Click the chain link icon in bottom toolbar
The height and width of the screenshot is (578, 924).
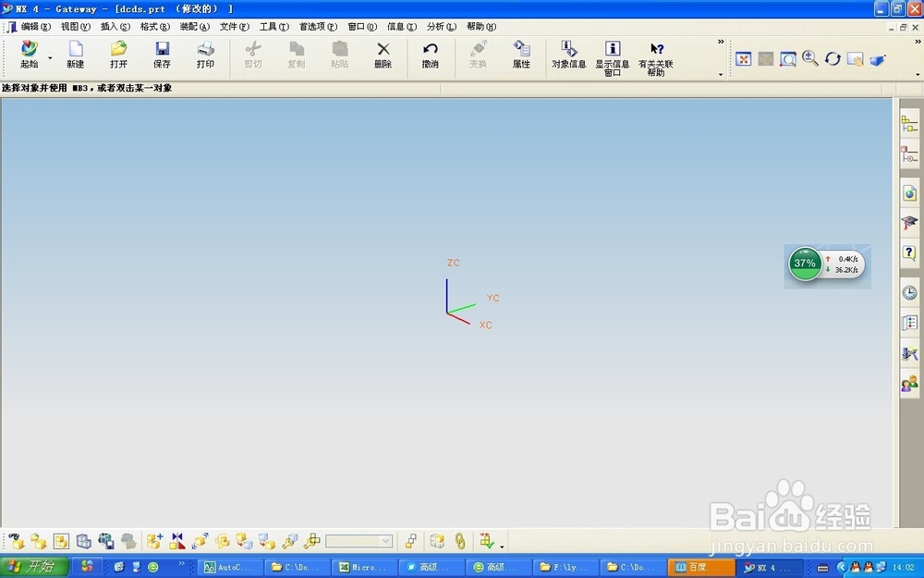(x=459, y=541)
